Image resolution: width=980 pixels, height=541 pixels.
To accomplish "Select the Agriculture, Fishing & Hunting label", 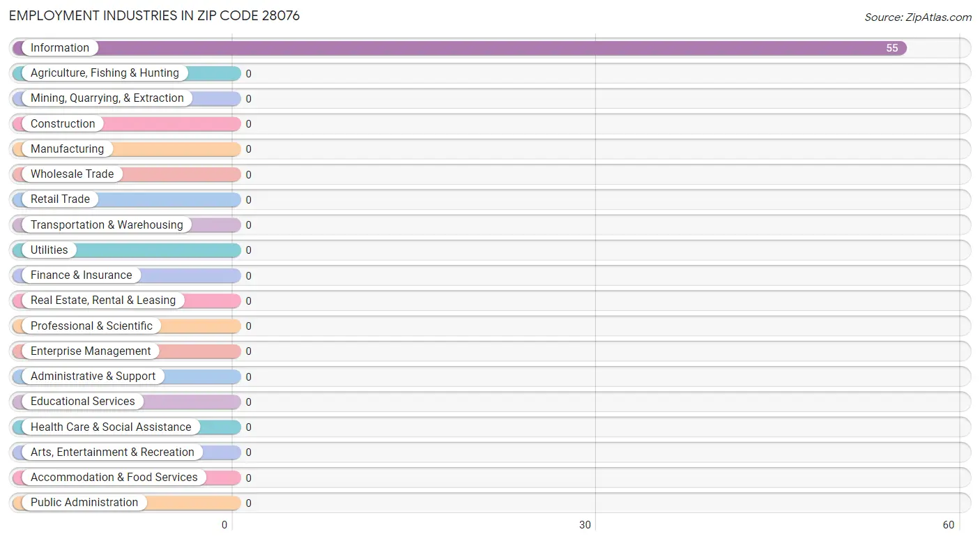I will [105, 73].
